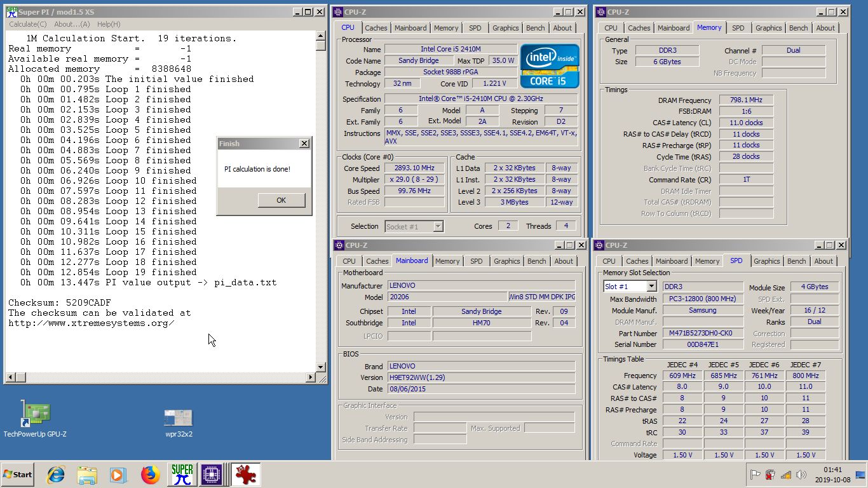The width and height of the screenshot is (868, 488).
Task: Launch Internet Explorer from the taskbar
Action: click(56, 475)
